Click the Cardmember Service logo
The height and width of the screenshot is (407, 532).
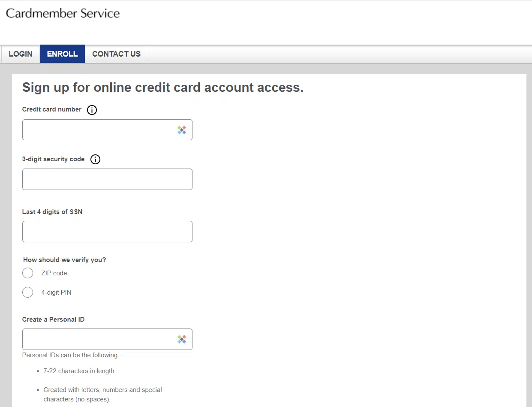coord(63,13)
